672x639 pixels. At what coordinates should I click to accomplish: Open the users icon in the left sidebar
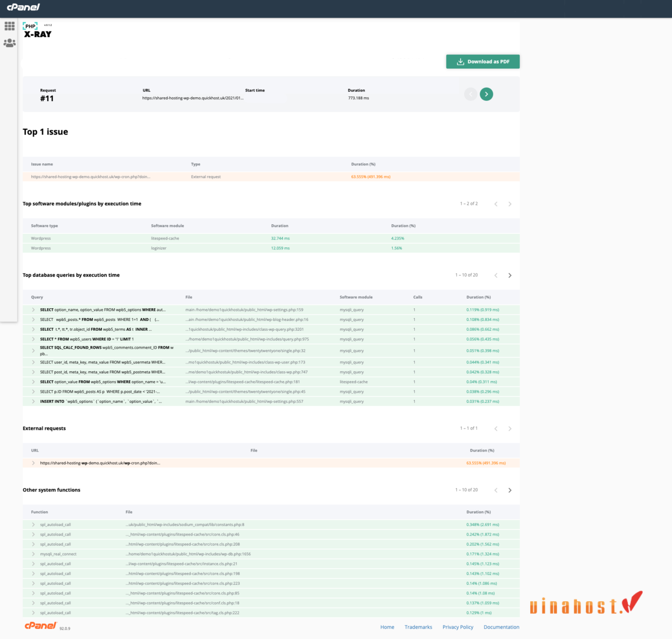9,43
